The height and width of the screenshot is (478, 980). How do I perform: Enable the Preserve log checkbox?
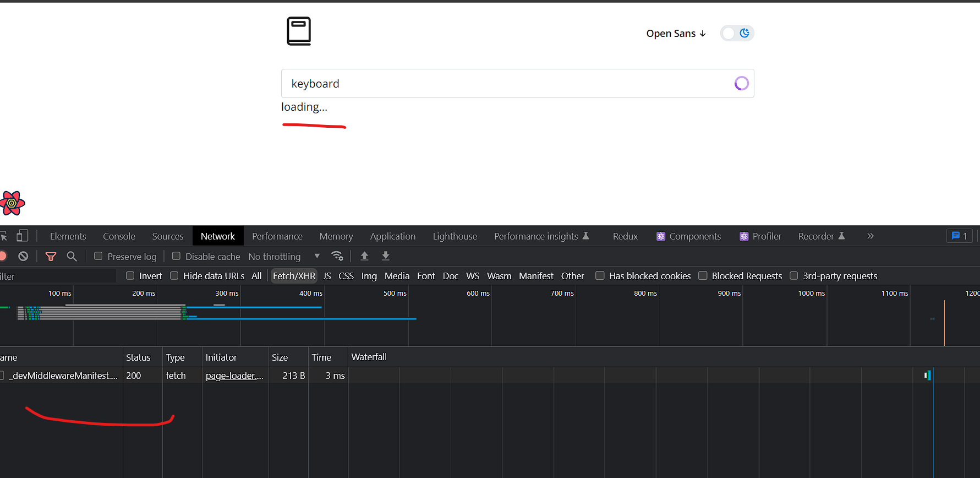[x=98, y=256]
